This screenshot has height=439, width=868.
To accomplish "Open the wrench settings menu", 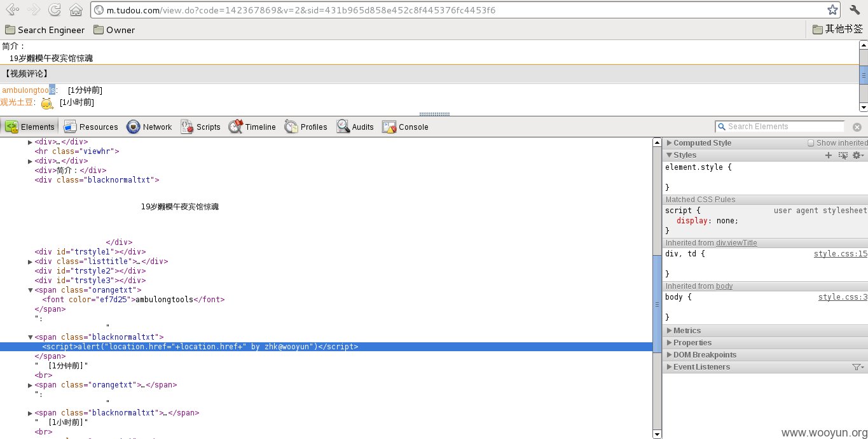I will [x=855, y=10].
